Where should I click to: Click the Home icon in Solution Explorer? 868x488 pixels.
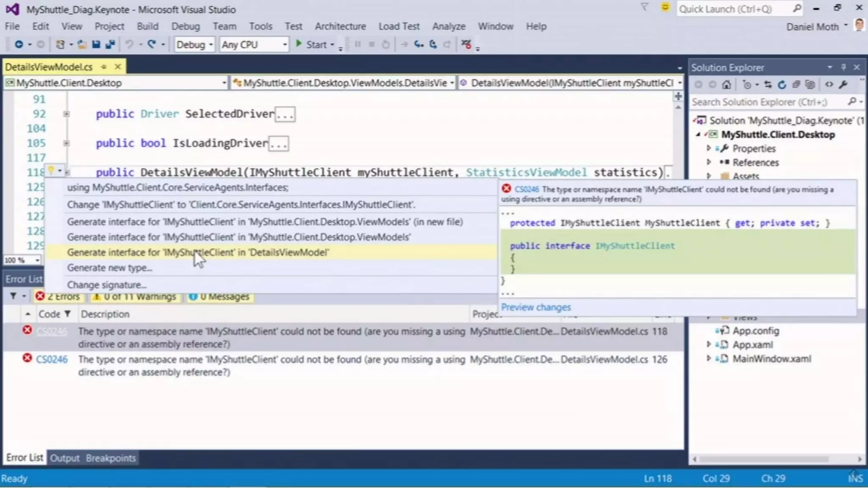[726, 85]
